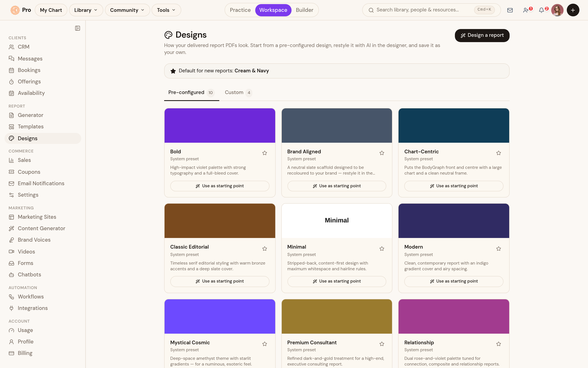The width and height of the screenshot is (588, 368).
Task: Open Workflows in the sidebar
Action: click(x=43, y=297)
